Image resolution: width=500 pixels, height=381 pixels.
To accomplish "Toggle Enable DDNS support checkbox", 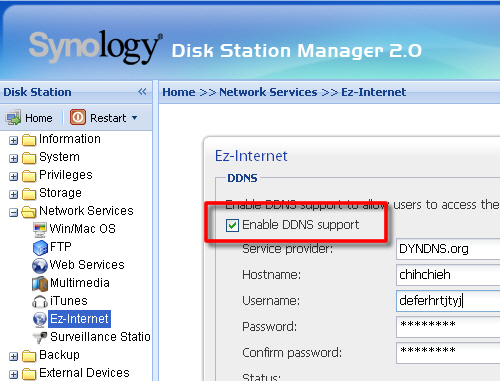I will click(232, 225).
